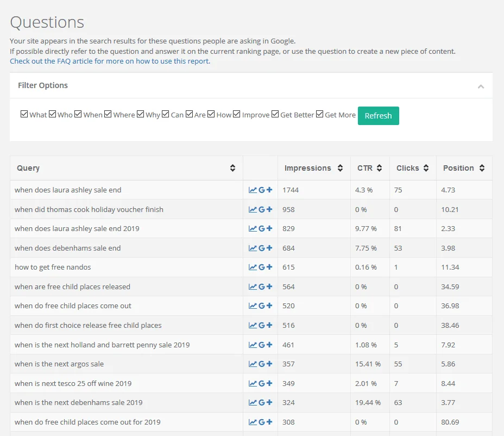Disable the "Get More" filter checkbox
The height and width of the screenshot is (436, 504).
pyautogui.click(x=319, y=115)
